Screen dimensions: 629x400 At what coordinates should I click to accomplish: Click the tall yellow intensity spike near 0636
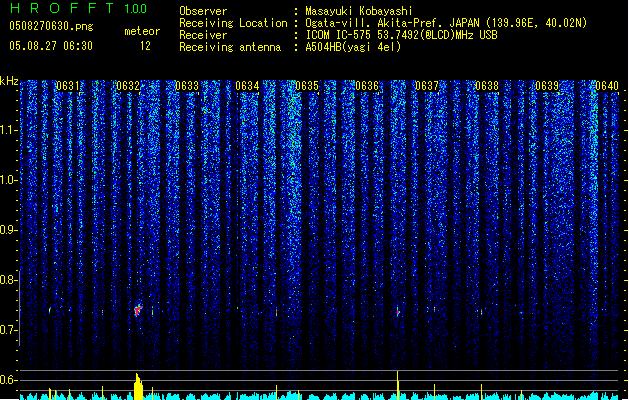[x=398, y=385]
